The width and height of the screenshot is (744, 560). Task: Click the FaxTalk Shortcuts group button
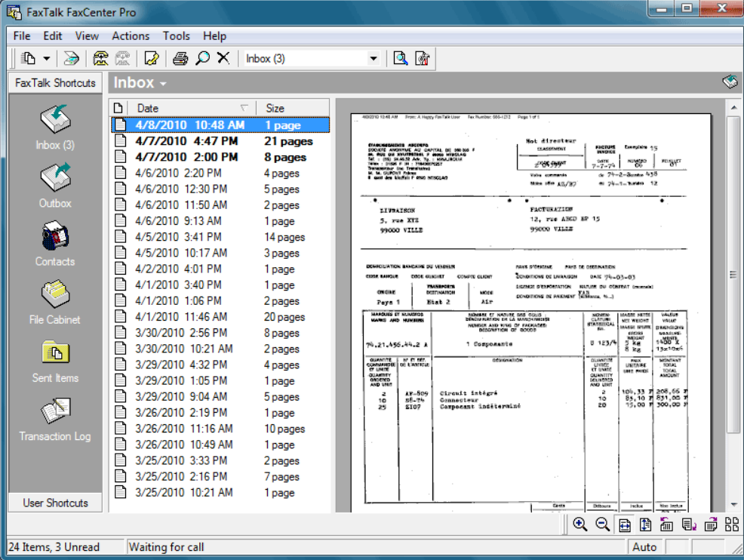(x=55, y=83)
